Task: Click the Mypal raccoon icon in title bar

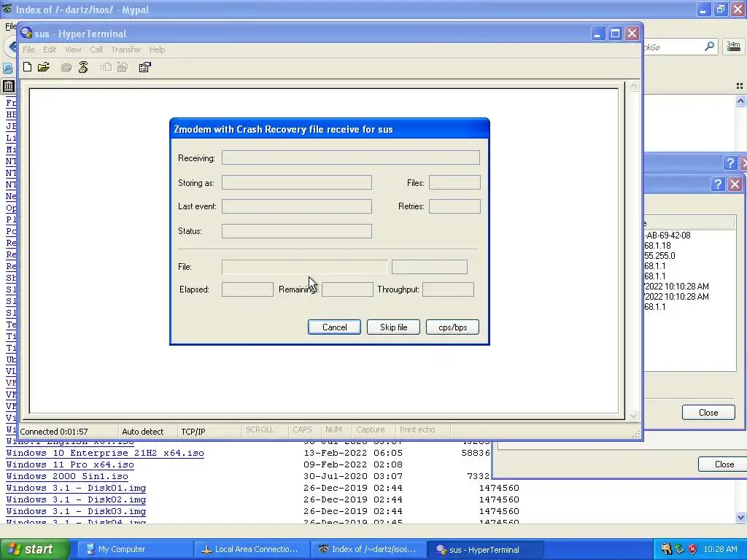Action: coord(7,9)
